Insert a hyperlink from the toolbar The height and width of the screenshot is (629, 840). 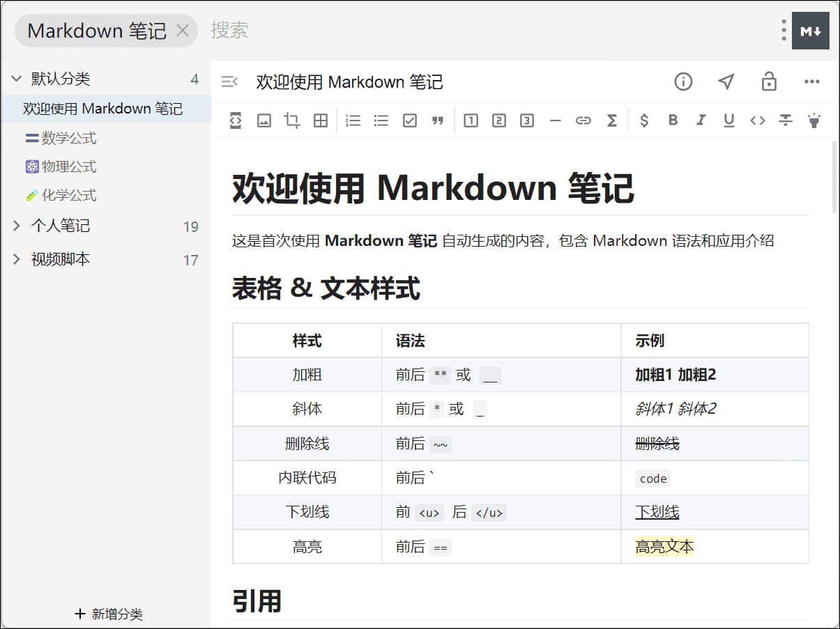pyautogui.click(x=583, y=121)
